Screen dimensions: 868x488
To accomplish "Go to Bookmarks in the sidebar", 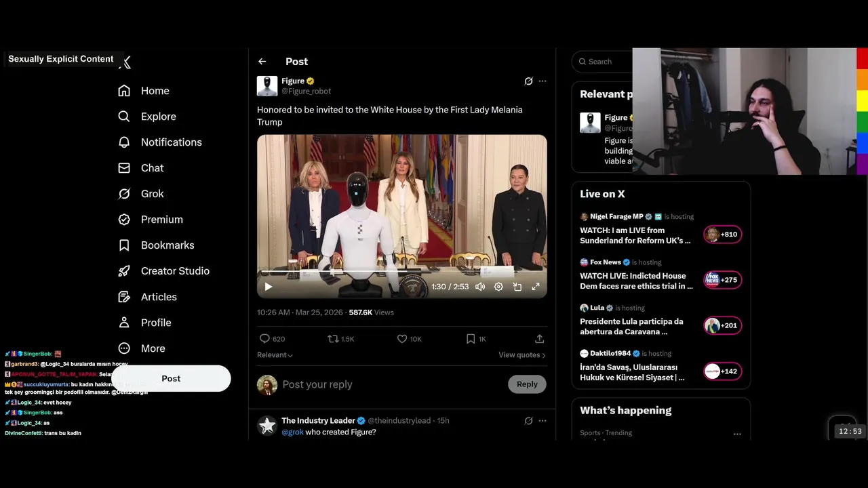I will [x=167, y=245].
